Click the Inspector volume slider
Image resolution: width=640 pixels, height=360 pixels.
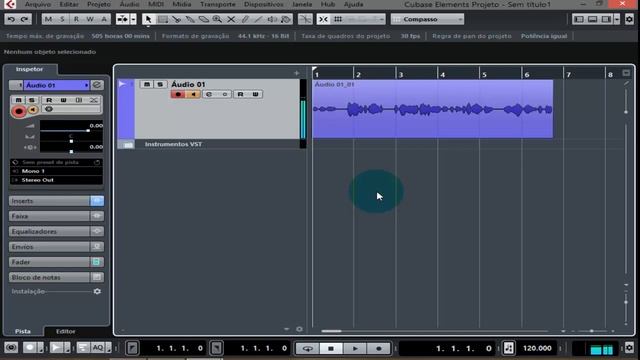pos(71,131)
